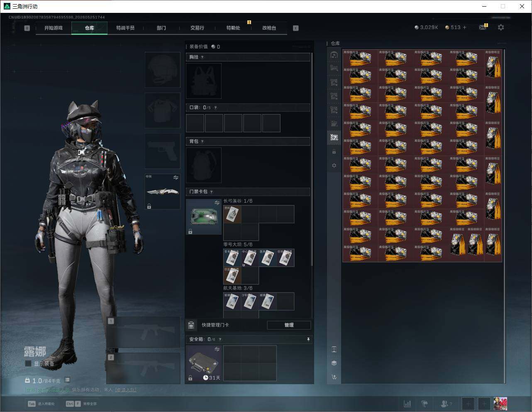Click the sort-and-tidy icon at sidebar bottom
532x412 pixels.
334,377
